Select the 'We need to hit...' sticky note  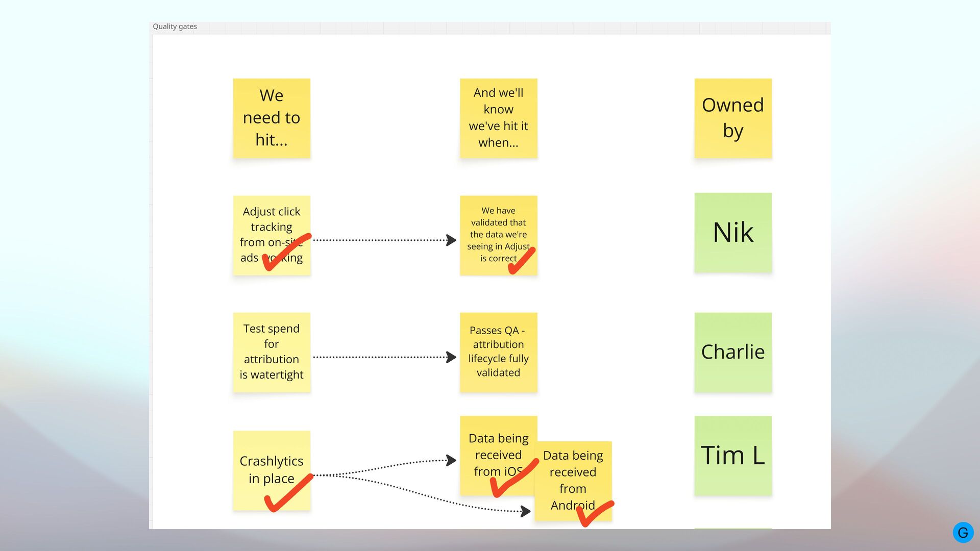coord(272,118)
